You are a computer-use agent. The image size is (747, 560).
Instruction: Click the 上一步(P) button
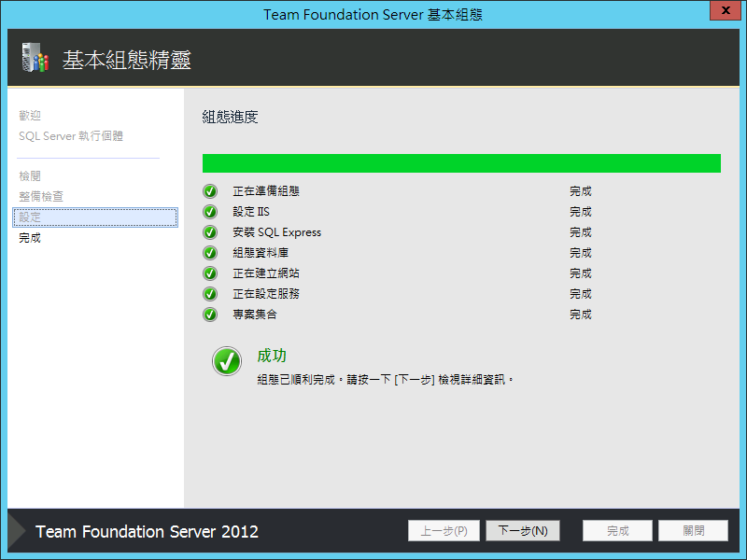click(444, 530)
